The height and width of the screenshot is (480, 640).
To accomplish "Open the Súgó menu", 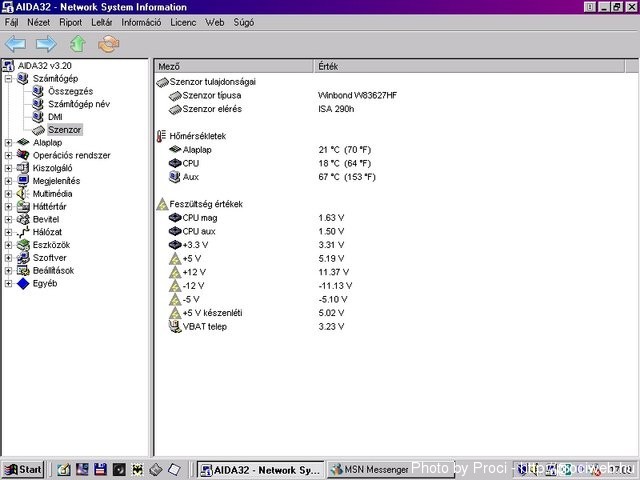I will 244,22.
